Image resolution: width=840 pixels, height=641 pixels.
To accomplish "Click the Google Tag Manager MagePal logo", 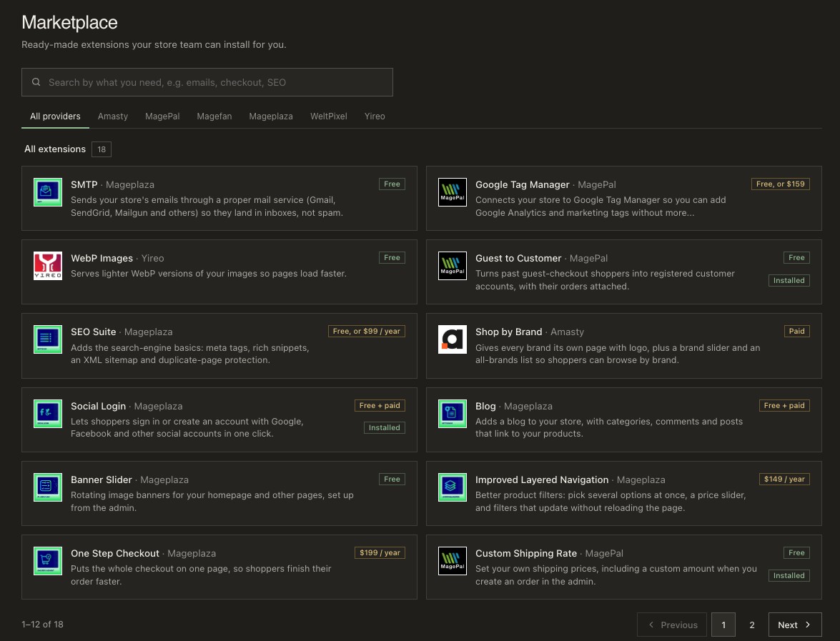I will [452, 192].
